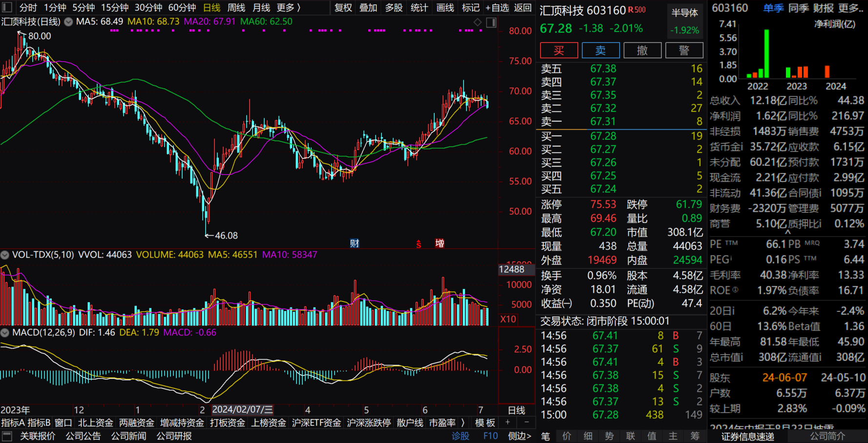This screenshot has width=868, height=443.
Task: Open 统计 statistics tool
Action: (x=419, y=8)
